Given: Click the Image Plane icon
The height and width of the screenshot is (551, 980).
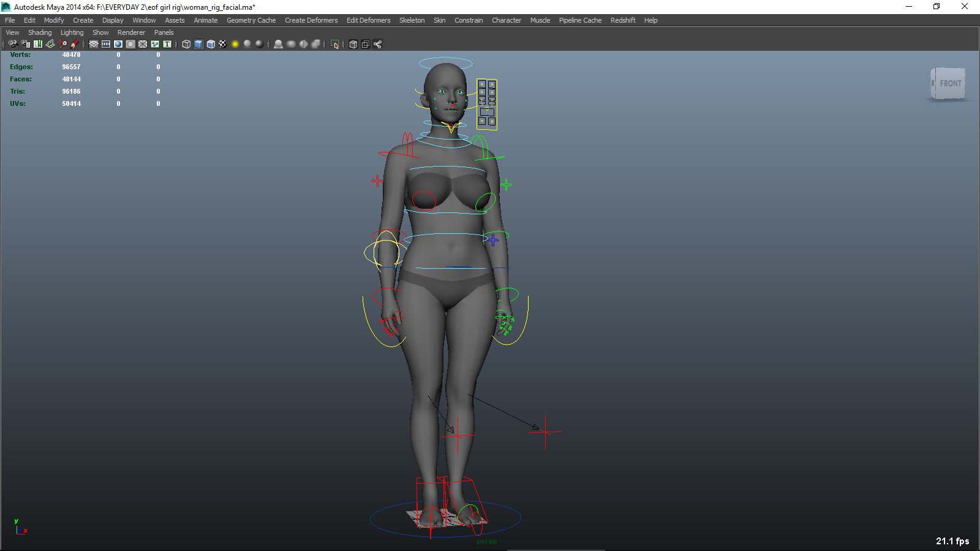Looking at the screenshot, I should pyautogui.click(x=50, y=44).
